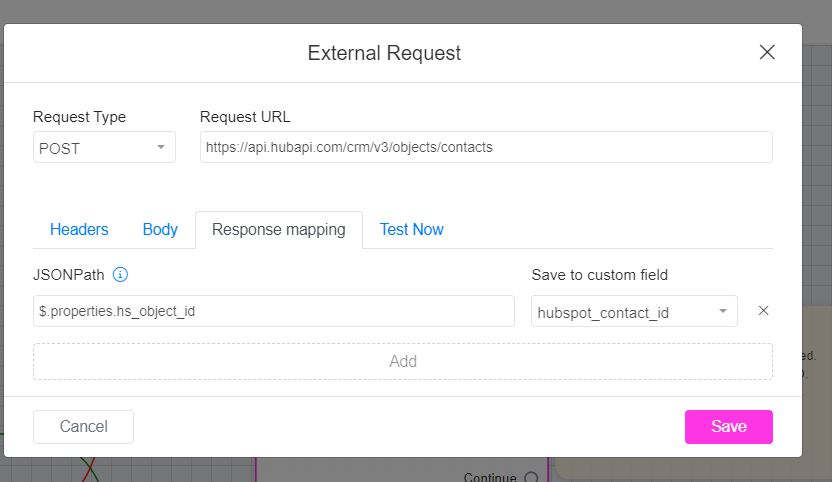
Task: Click the JSONPath input with $.properties.hs_object_id
Action: [x=274, y=311]
